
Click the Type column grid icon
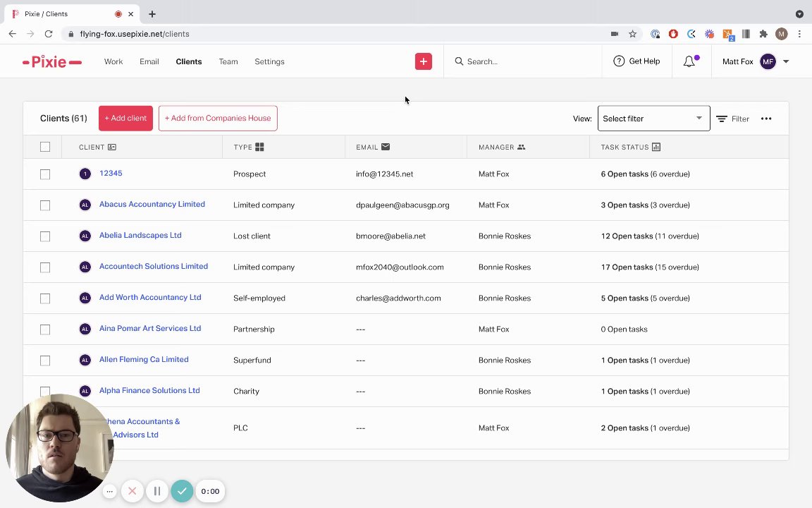[x=259, y=147]
